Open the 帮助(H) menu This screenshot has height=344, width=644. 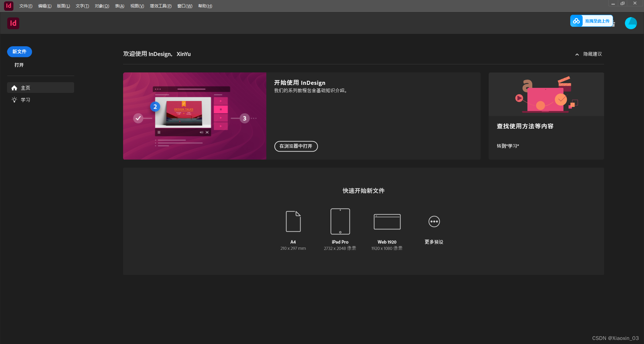(205, 6)
